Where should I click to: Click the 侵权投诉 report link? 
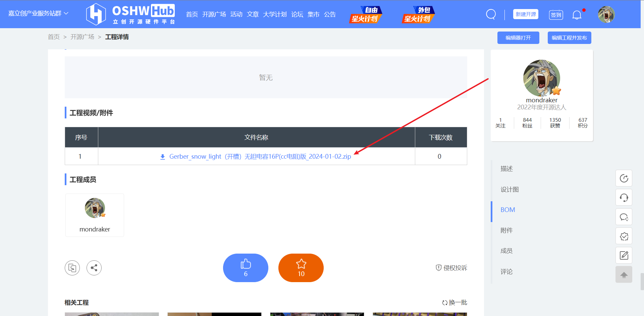(451, 268)
